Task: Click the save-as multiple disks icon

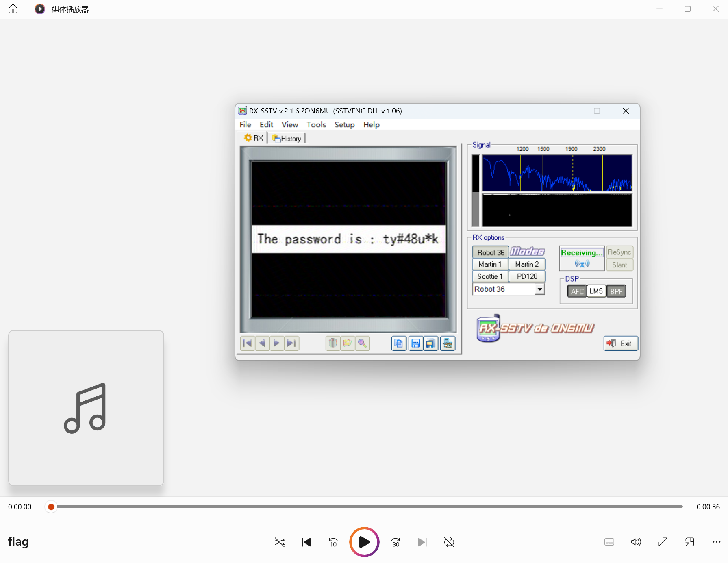Action: tap(431, 343)
